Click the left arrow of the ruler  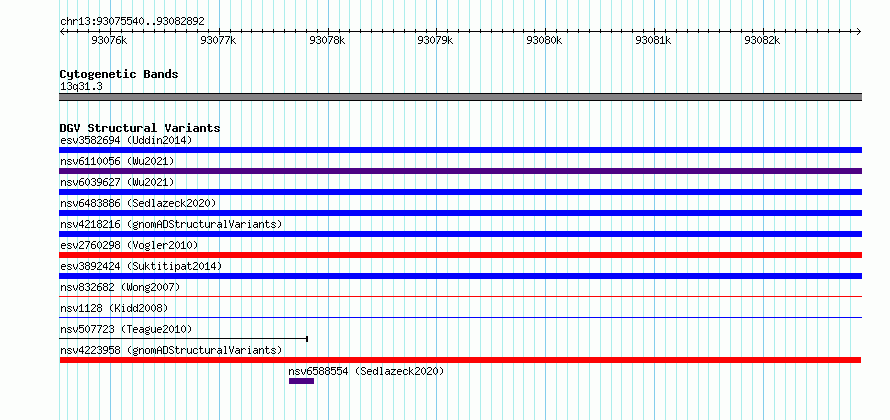pyautogui.click(x=62, y=32)
